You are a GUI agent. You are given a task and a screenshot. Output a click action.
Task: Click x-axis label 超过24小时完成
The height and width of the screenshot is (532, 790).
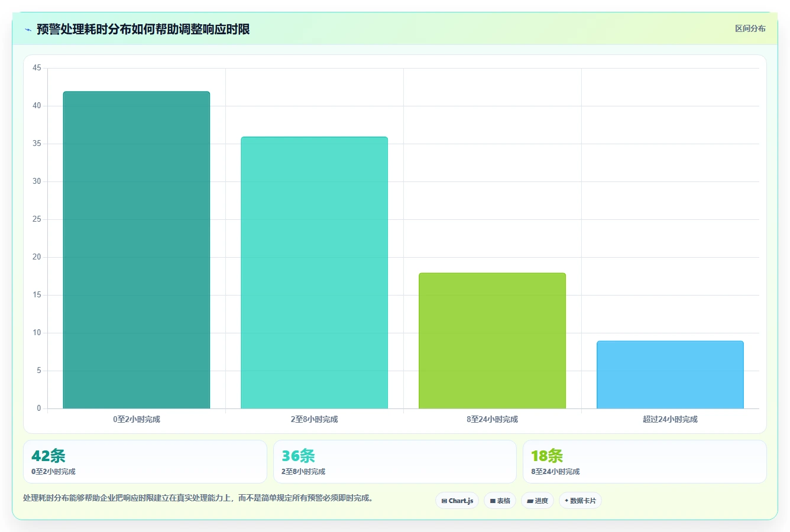[670, 419]
